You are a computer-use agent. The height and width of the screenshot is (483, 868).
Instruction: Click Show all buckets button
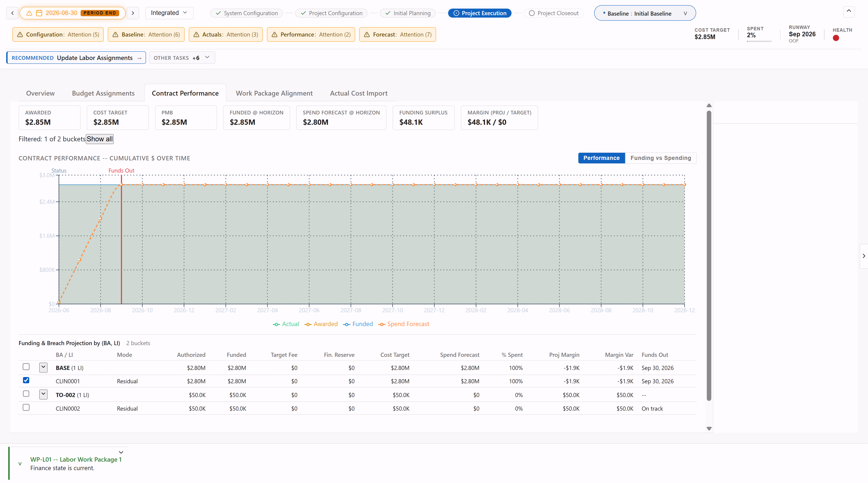(100, 139)
